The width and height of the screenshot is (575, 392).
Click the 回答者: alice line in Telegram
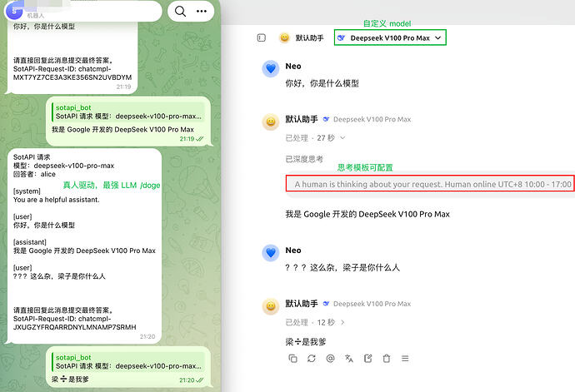(34, 175)
